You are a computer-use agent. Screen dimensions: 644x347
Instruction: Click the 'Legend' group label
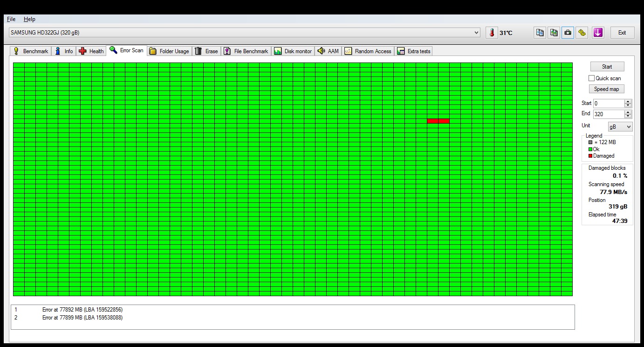coord(594,136)
